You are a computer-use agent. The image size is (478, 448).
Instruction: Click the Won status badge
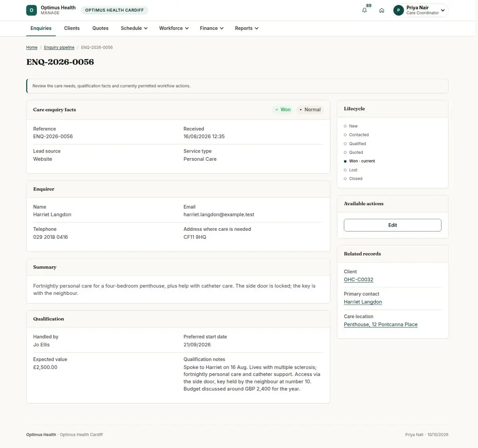pyautogui.click(x=283, y=110)
